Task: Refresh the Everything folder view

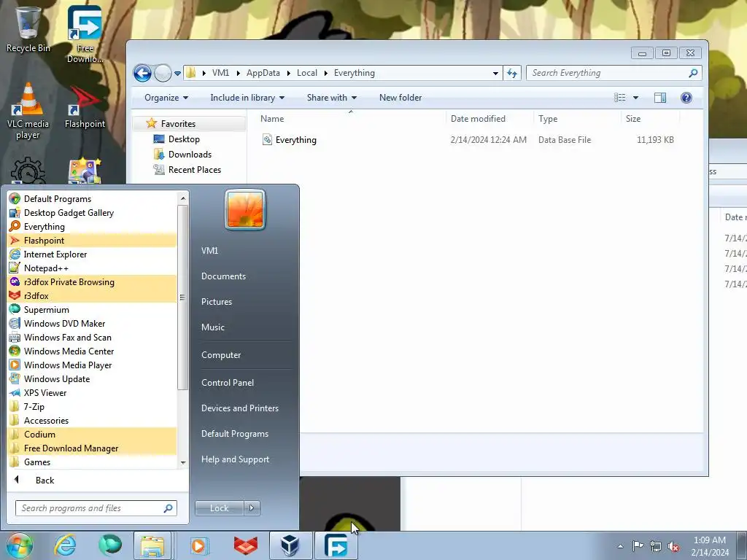Action: (512, 73)
